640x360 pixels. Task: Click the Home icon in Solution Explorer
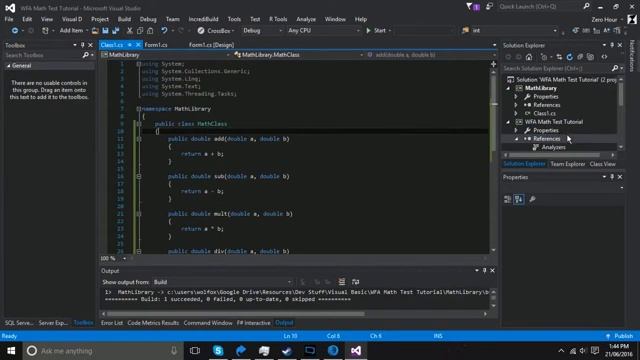coord(529,57)
